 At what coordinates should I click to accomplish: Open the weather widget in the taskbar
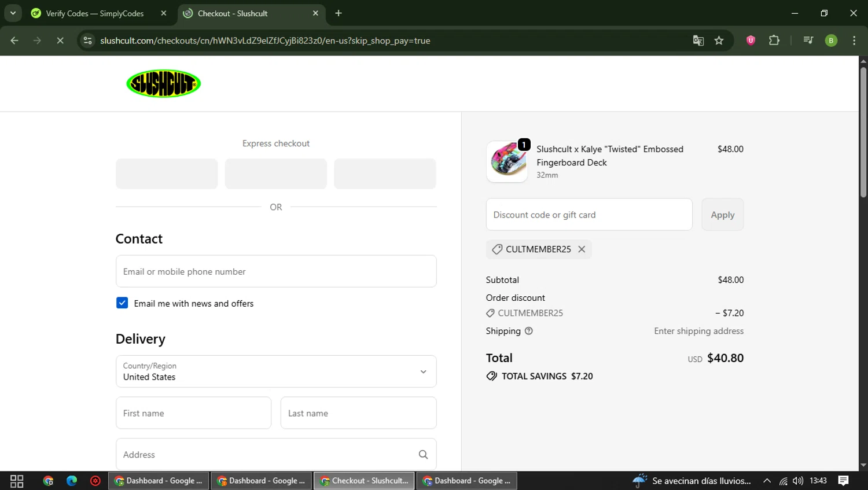tap(692, 481)
